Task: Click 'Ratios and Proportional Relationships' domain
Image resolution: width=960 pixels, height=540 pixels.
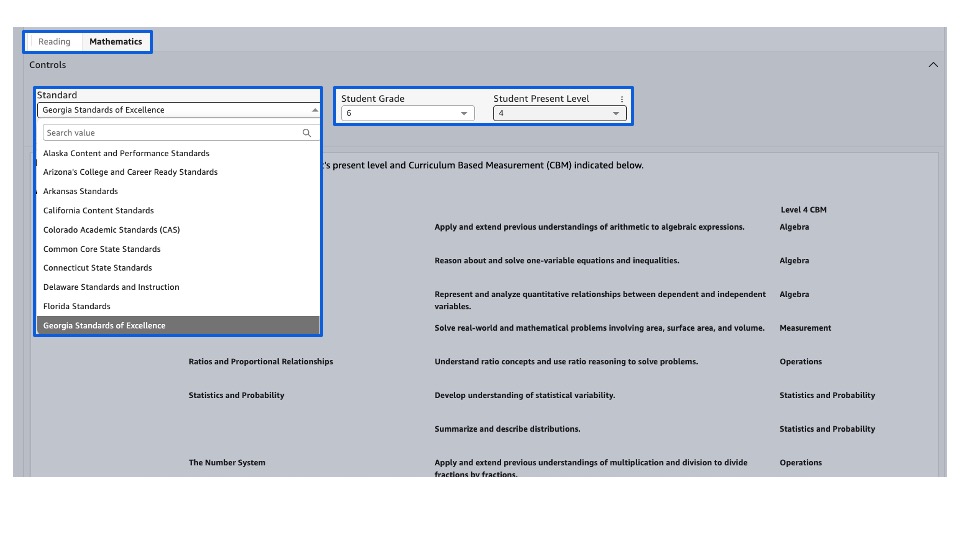Action: click(x=261, y=362)
